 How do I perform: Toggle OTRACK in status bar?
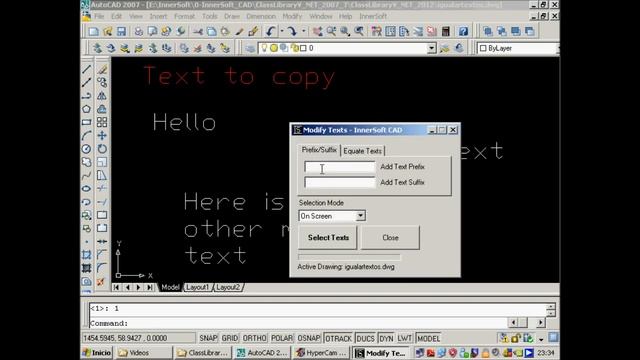click(x=338, y=338)
